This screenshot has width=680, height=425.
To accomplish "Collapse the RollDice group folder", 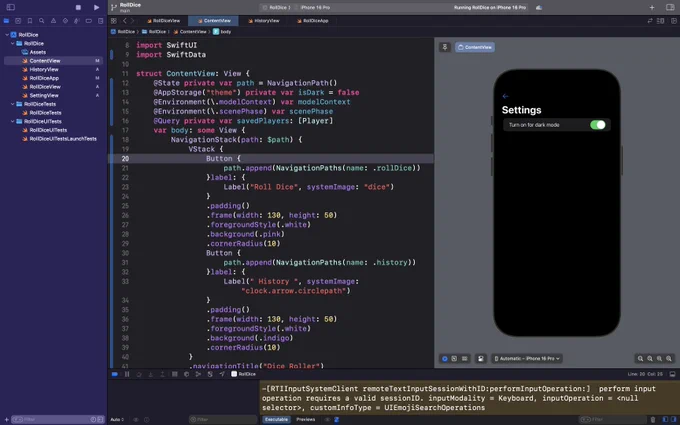I will (13, 43).
